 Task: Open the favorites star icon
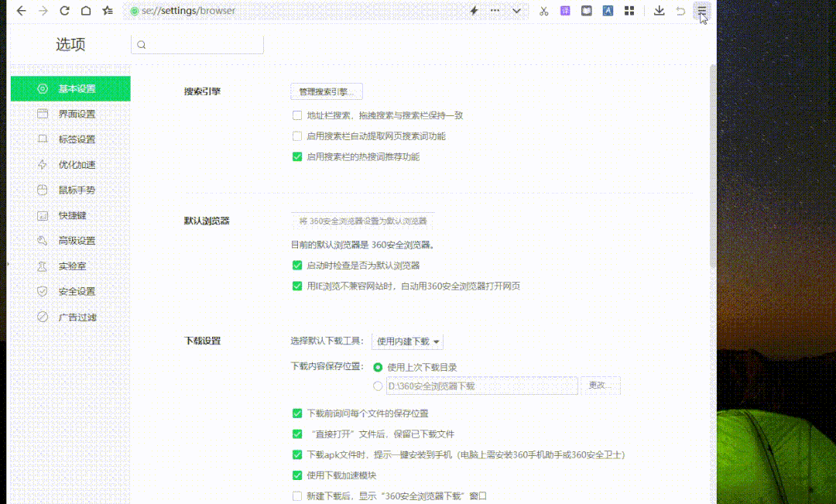tap(108, 11)
